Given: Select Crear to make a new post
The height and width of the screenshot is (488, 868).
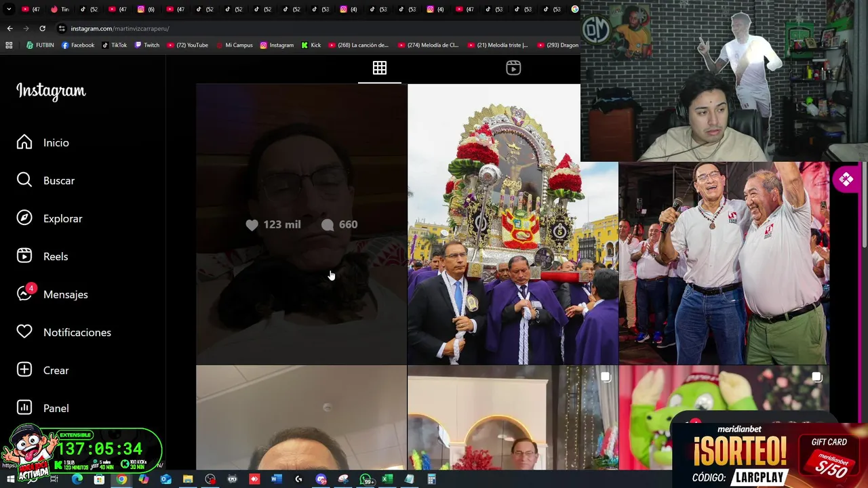Looking at the screenshot, I should (x=43, y=370).
